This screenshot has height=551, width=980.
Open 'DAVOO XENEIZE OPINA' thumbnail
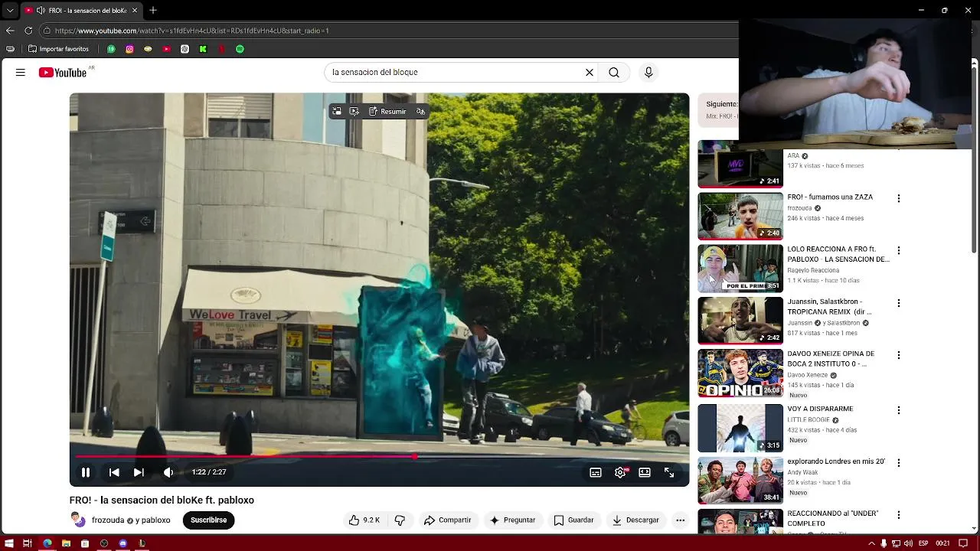[x=740, y=373]
